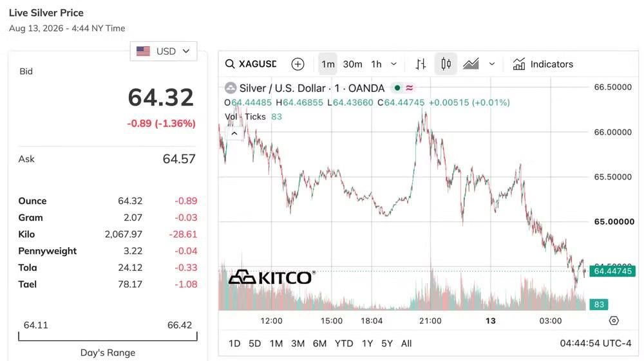Collapse the indicator legend arrow
Viewport: 644px width, 361px height.
(234, 133)
